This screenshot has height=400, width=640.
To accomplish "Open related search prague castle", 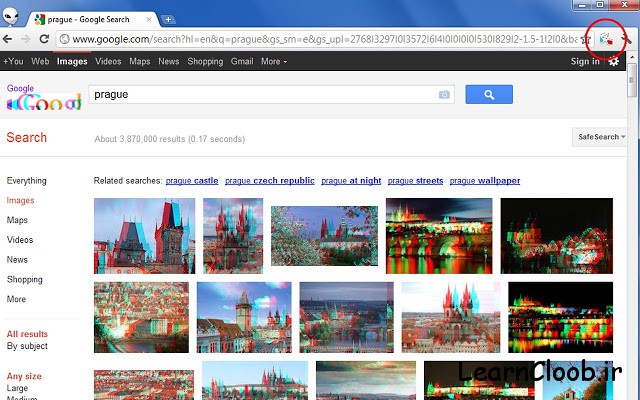I will [192, 181].
